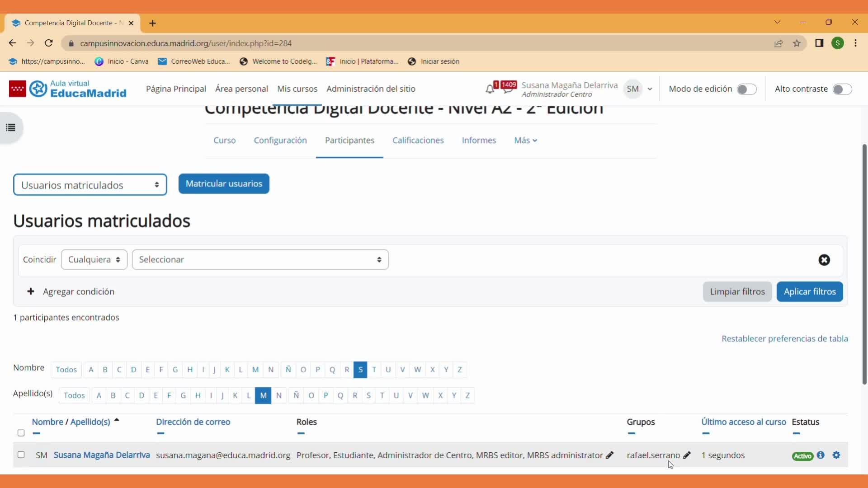Expand the Cualquiera match dropdown
This screenshot has height=488, width=868.
(94, 260)
